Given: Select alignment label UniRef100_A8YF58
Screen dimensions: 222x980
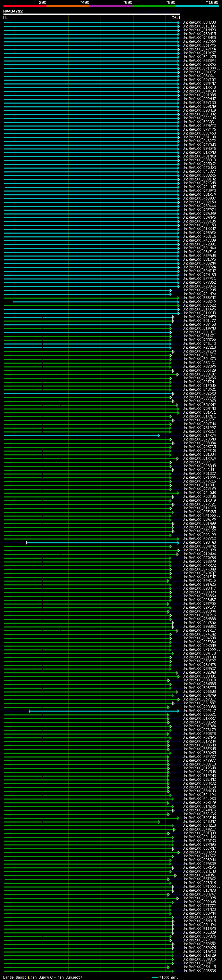Looking at the screenshot, I should (x=199, y=324).
